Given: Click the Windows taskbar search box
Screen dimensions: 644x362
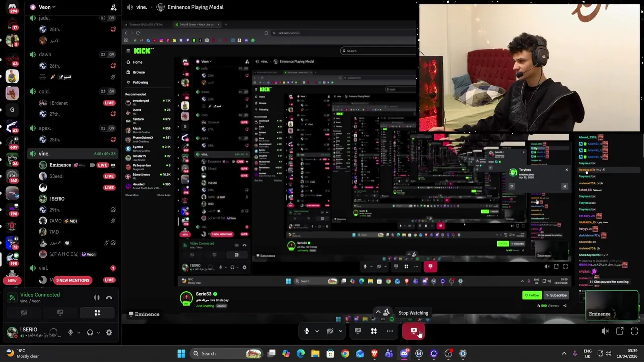Looking at the screenshot, I should pyautogui.click(x=226, y=353).
